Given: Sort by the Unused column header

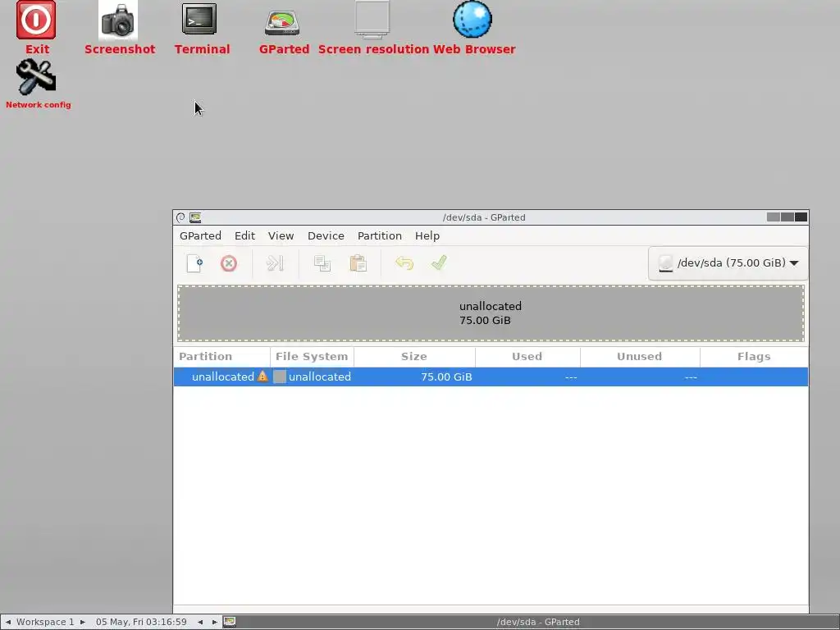Looking at the screenshot, I should tap(640, 357).
